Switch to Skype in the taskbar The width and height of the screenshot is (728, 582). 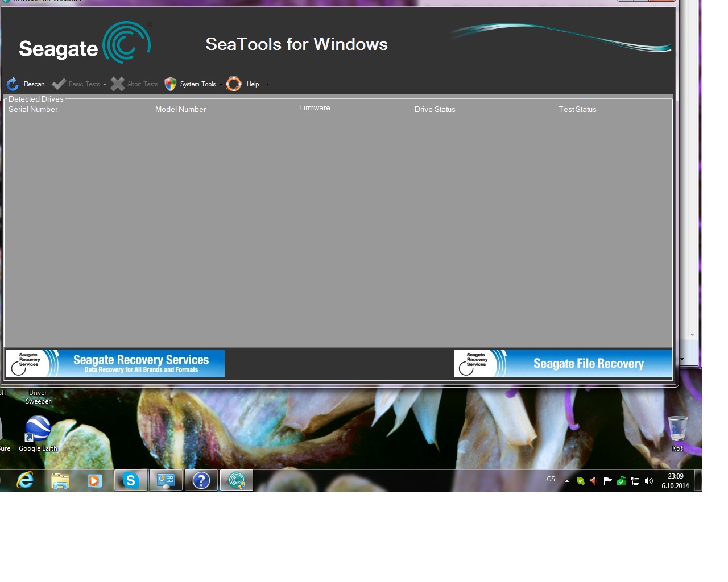pos(131,481)
